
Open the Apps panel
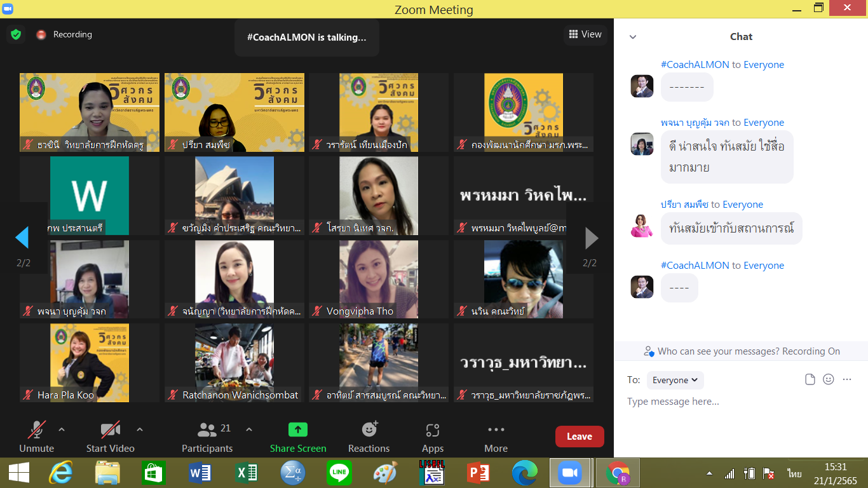click(433, 437)
